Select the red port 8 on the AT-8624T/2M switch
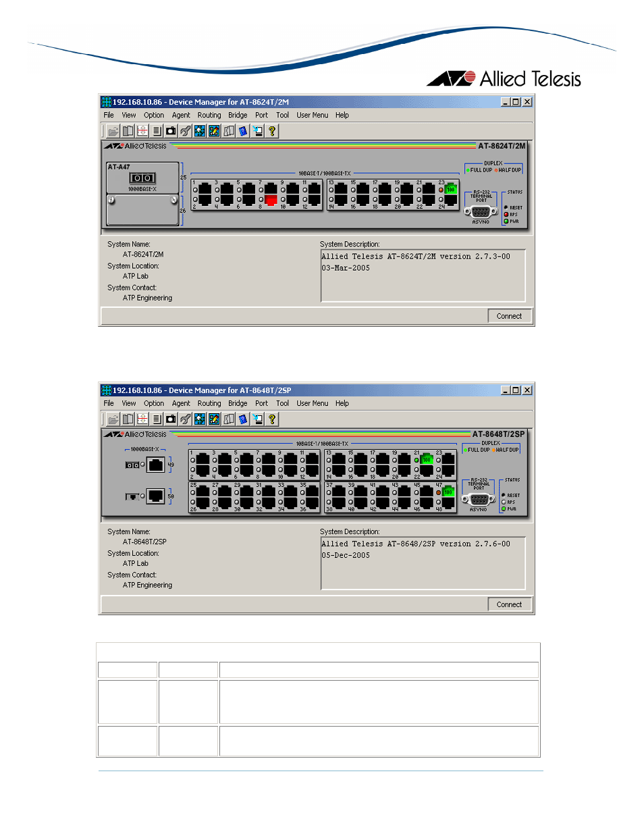The height and width of the screenshot is (834, 644). 271,200
